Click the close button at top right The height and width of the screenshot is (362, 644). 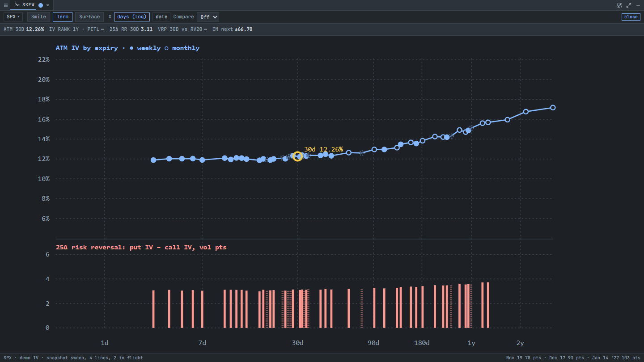[631, 17]
